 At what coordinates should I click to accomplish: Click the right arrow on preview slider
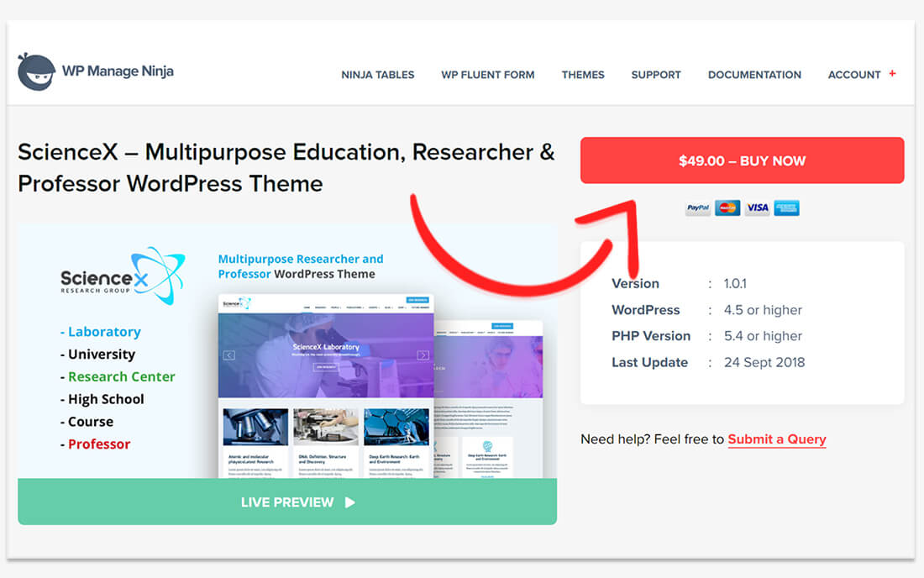pyautogui.click(x=423, y=355)
